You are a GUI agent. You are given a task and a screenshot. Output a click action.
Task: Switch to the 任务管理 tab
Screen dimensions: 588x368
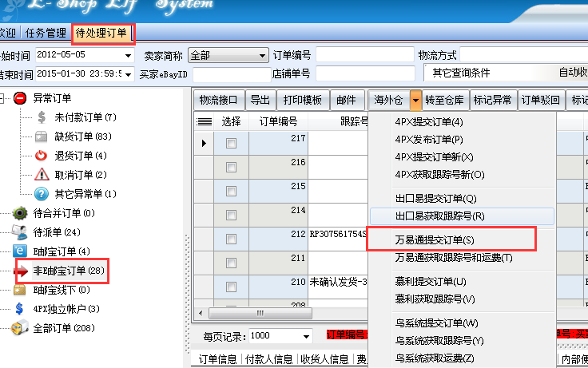coord(46,34)
